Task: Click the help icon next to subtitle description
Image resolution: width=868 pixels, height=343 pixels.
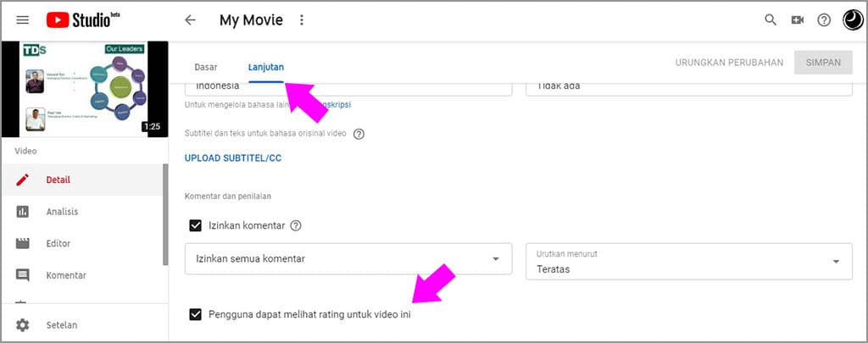Action: [359, 134]
